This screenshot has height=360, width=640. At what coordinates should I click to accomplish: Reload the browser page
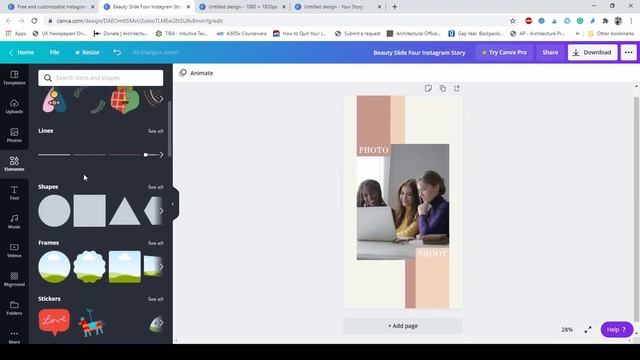tap(34, 21)
